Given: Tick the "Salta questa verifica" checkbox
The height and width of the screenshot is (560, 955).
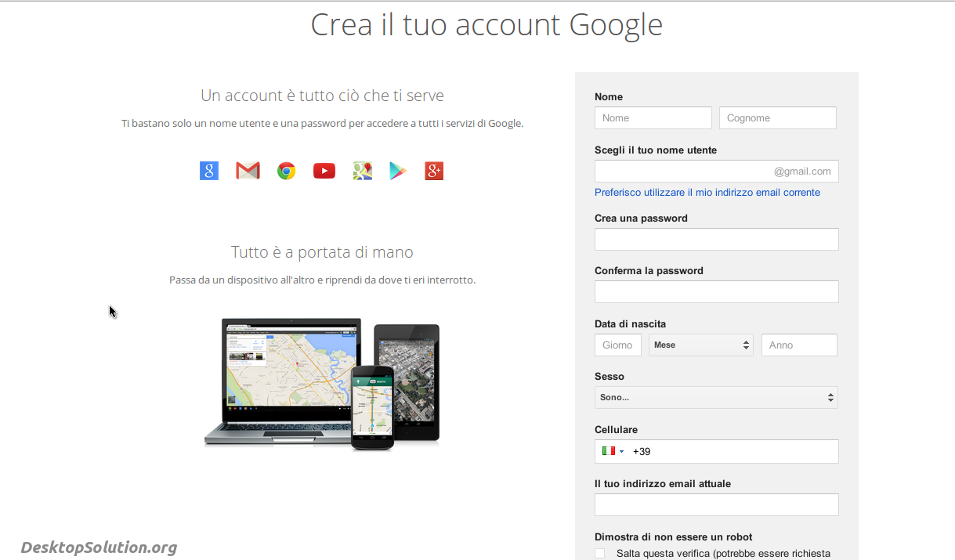Looking at the screenshot, I should 600,554.
